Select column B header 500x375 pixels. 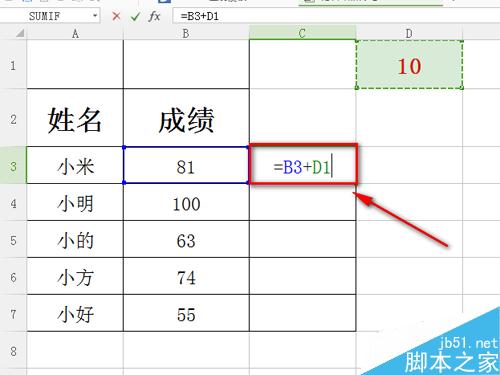(x=186, y=33)
